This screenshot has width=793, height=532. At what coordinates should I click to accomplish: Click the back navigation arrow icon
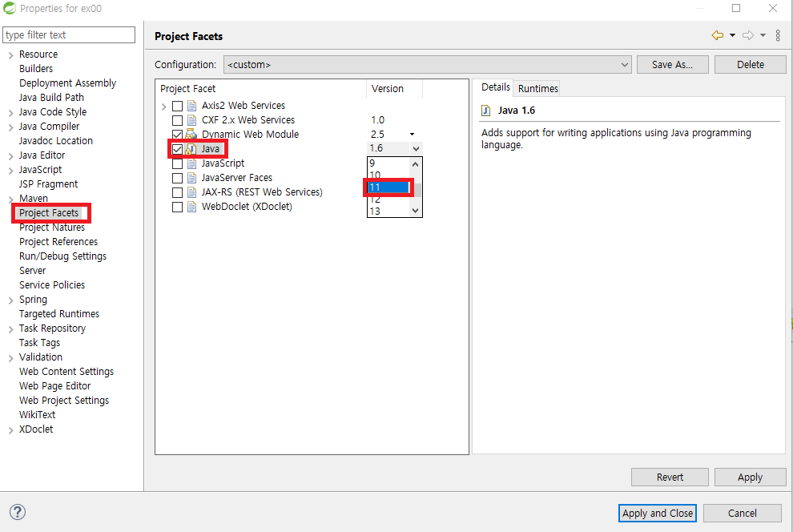[x=717, y=35]
